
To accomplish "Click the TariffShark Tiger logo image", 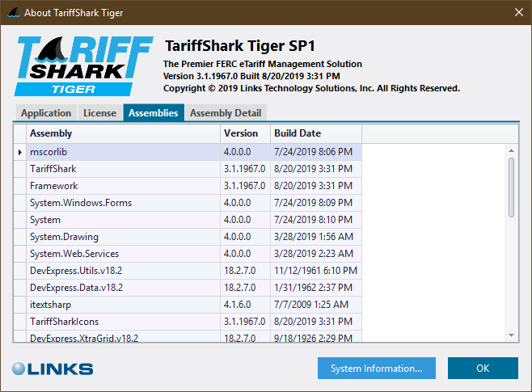I will coord(83,65).
